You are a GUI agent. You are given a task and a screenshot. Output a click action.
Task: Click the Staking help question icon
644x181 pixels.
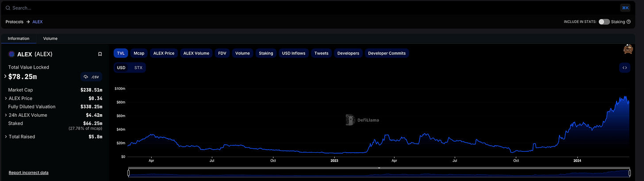pos(629,22)
